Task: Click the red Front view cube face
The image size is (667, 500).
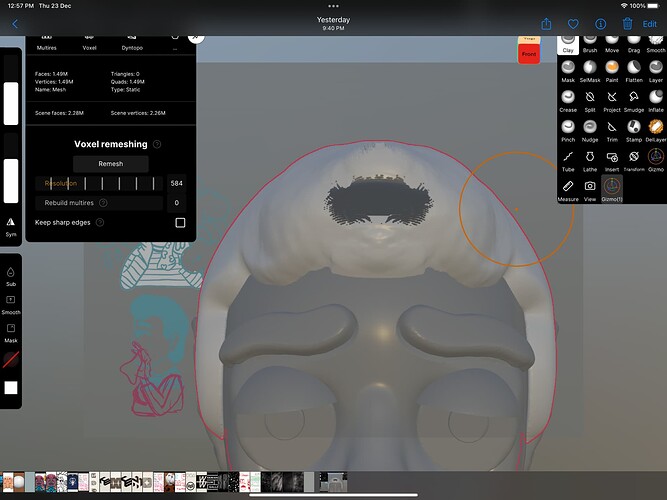Action: [529, 54]
